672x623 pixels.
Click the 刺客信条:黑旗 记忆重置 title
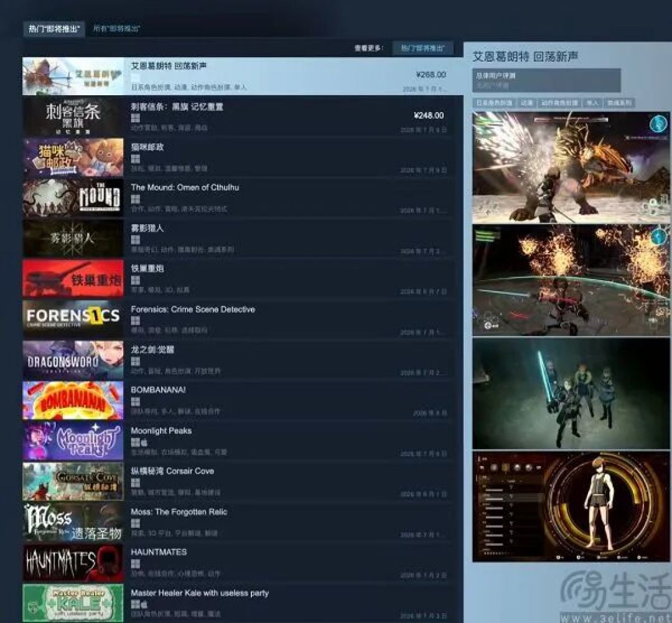coord(177,107)
